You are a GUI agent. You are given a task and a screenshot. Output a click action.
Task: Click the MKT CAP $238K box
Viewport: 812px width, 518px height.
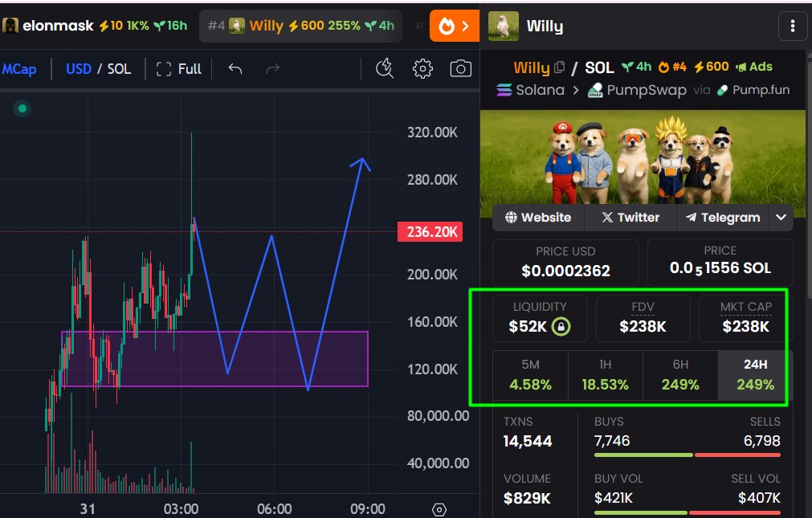(745, 317)
